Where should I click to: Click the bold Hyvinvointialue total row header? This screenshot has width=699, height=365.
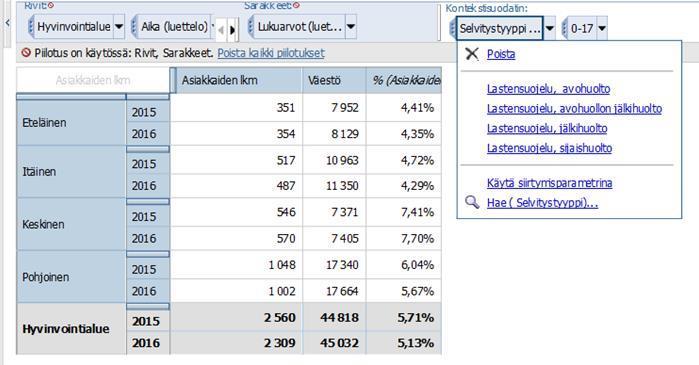71,329
